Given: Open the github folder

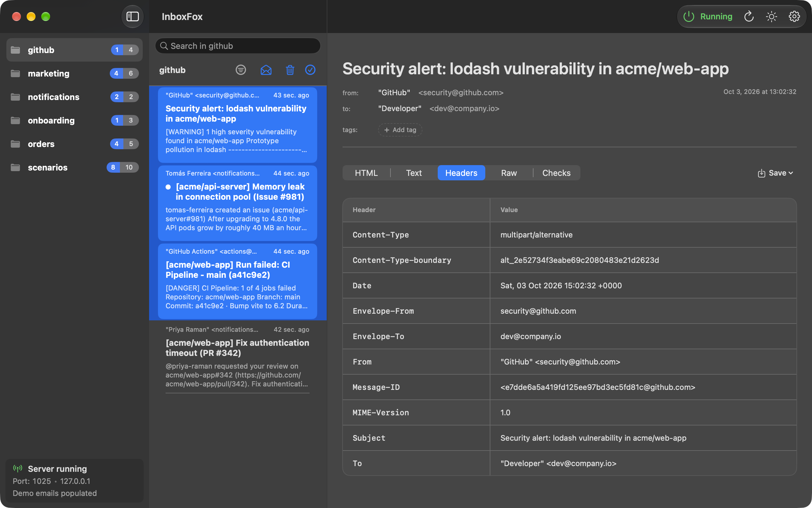Looking at the screenshot, I should (75, 50).
